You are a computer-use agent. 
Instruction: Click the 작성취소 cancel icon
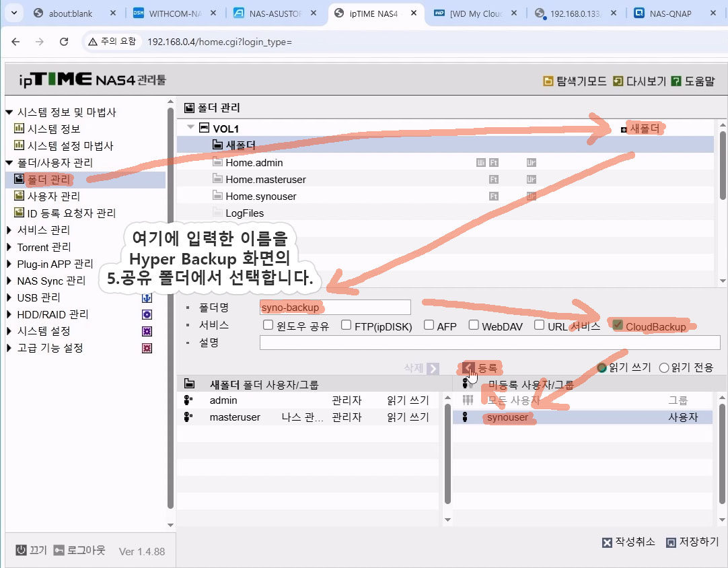(x=607, y=542)
